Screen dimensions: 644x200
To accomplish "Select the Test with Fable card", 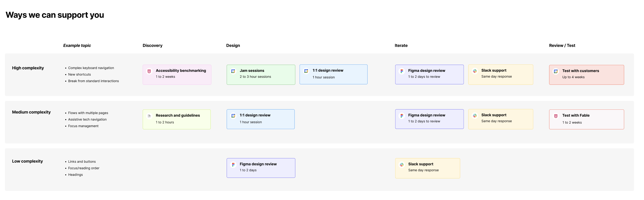I will pyautogui.click(x=586, y=119).
